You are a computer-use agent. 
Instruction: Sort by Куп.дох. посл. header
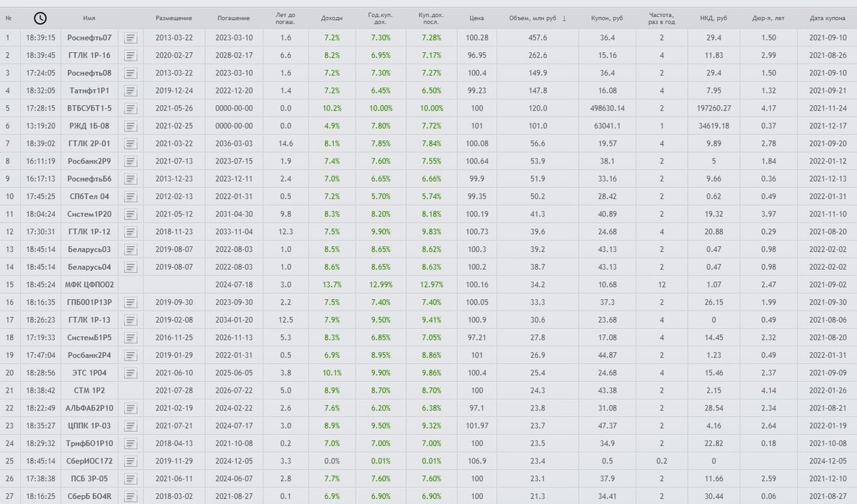[431, 18]
